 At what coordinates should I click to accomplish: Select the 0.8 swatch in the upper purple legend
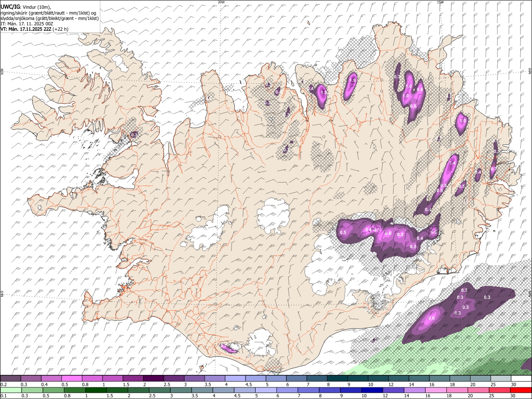click(x=92, y=379)
